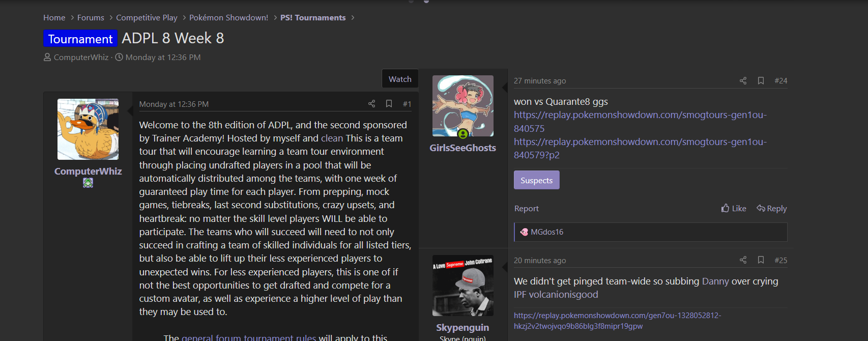View GirlsSeeGhosts' avatar profile

[x=463, y=106]
